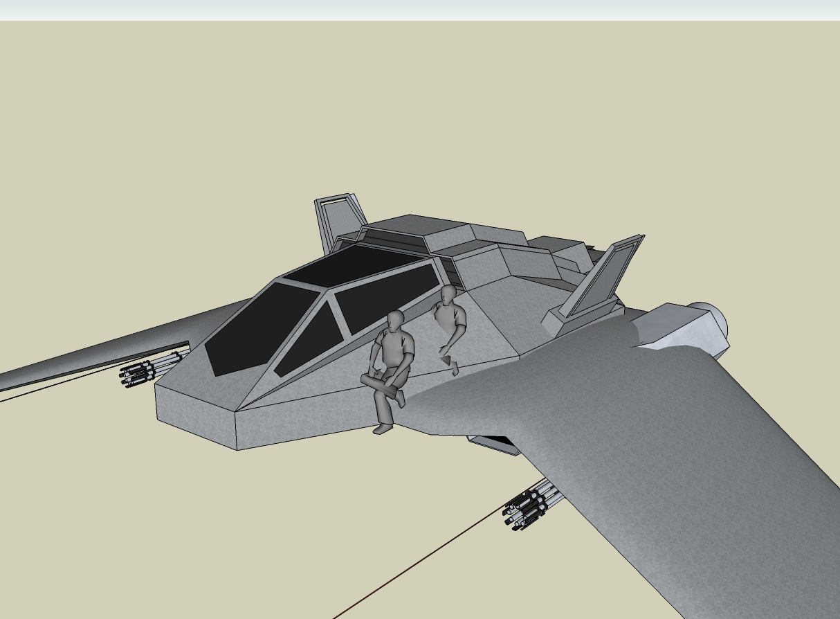Select the top black cockpit glass panel
Viewport: 840px width, 619px height.
click(x=353, y=266)
